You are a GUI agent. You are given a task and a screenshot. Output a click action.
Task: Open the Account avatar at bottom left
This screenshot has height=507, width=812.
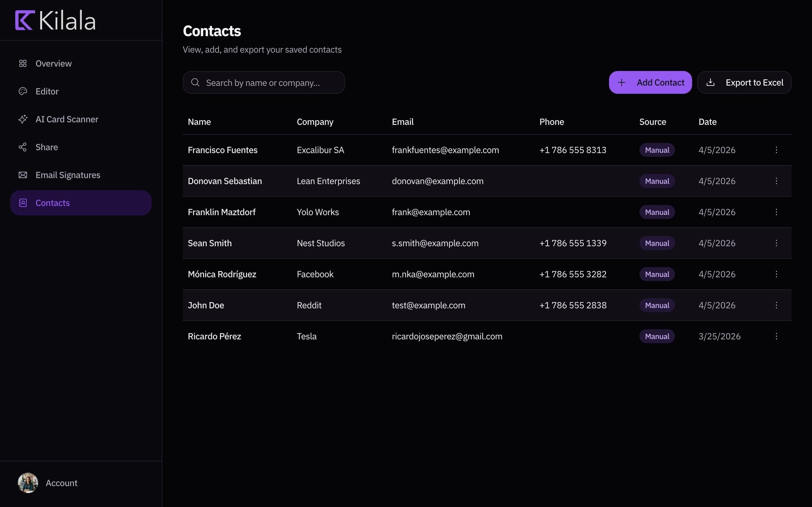click(x=28, y=483)
